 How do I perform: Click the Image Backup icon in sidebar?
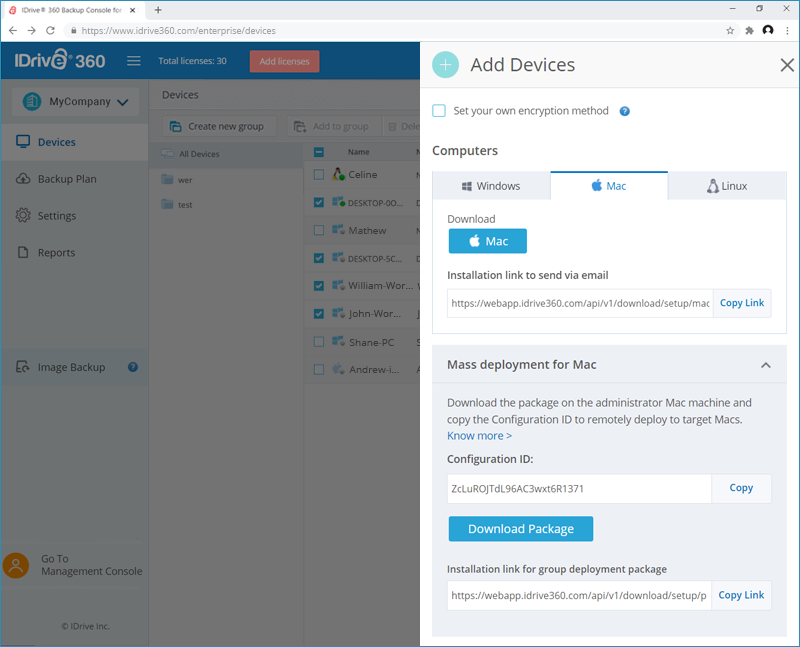[22, 367]
